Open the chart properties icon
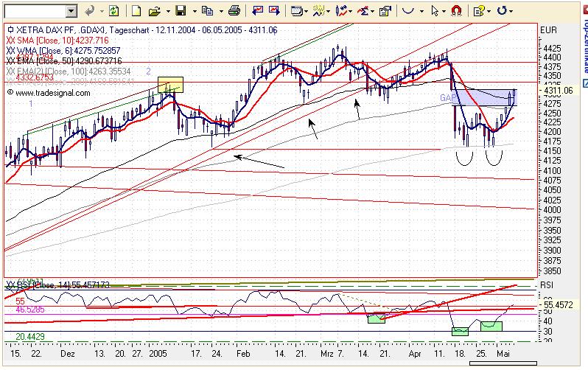This screenshot has width=588, height=370. click(x=385, y=11)
